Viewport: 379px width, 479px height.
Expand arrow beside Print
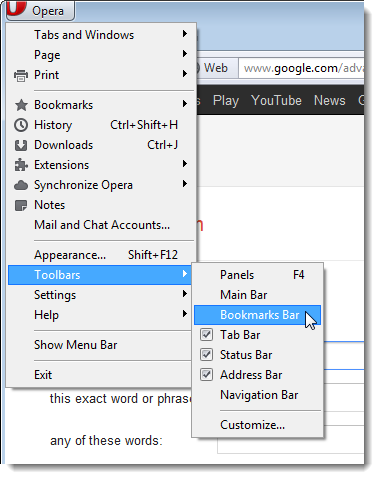(185, 74)
